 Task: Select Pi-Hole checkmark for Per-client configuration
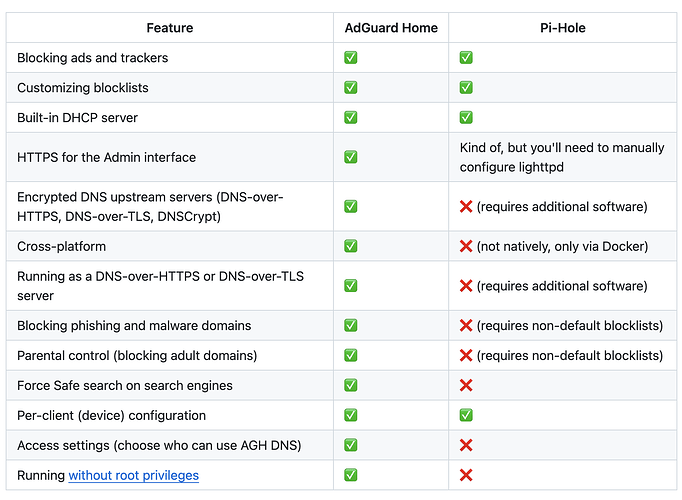pyautogui.click(x=466, y=415)
